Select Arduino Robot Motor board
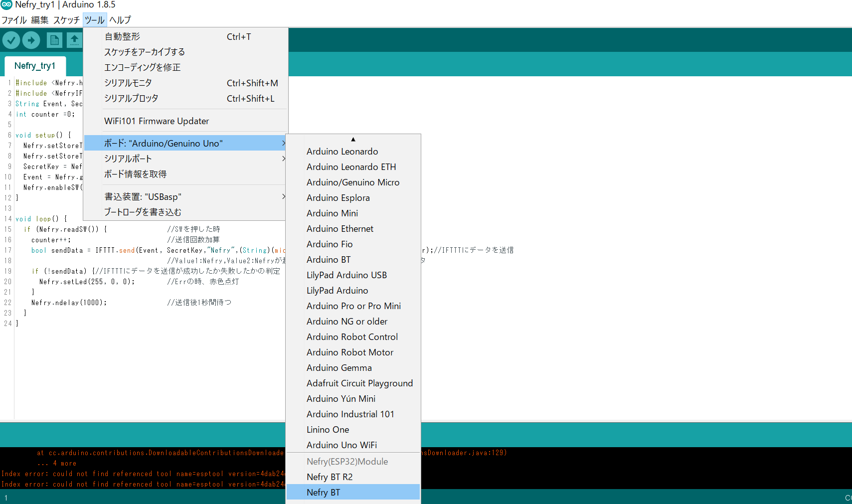852x504 pixels. [353, 352]
